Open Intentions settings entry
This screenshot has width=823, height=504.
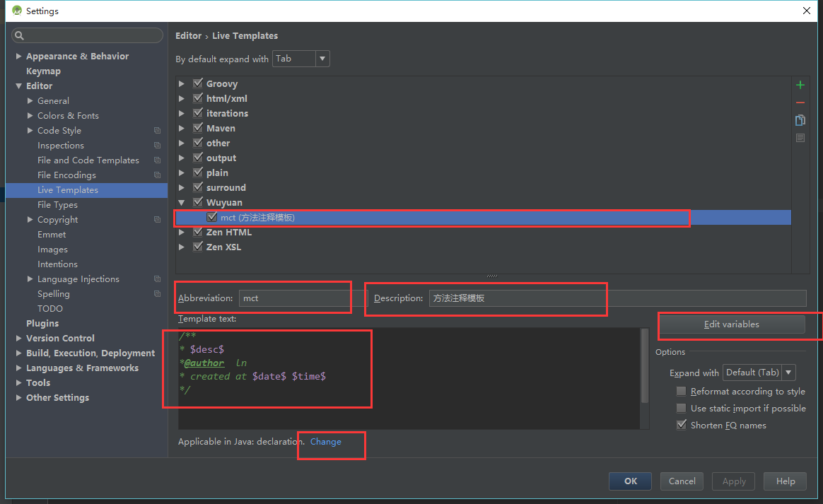click(x=57, y=264)
